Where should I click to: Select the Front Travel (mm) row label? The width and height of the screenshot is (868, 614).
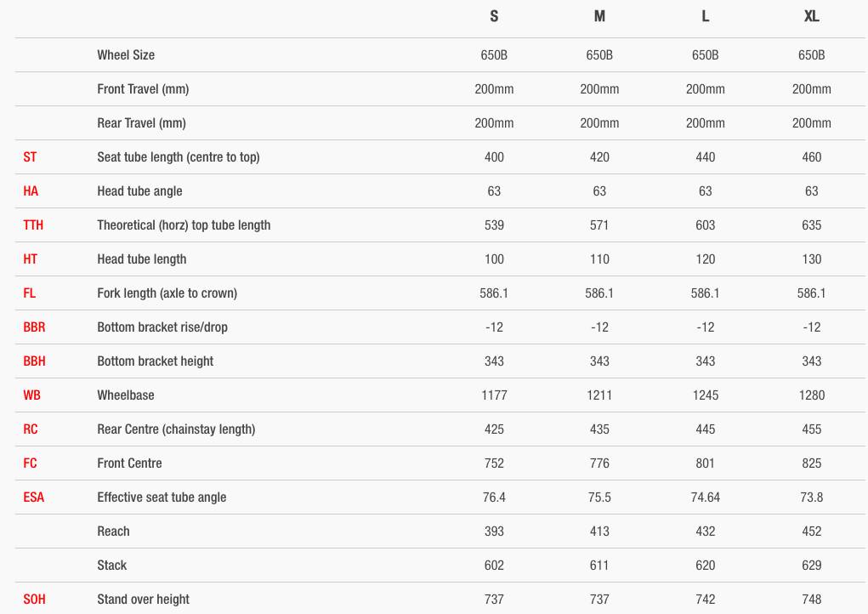point(143,89)
